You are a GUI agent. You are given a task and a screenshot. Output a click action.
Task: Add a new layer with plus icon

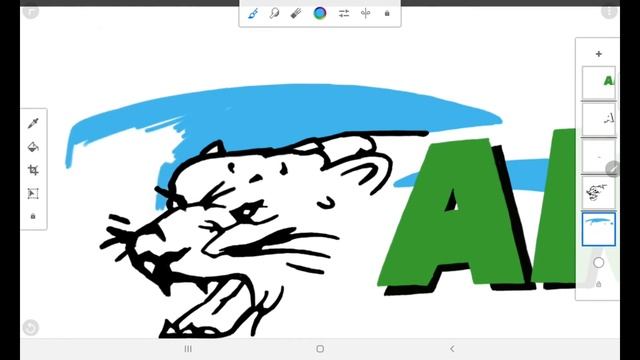pos(599,53)
